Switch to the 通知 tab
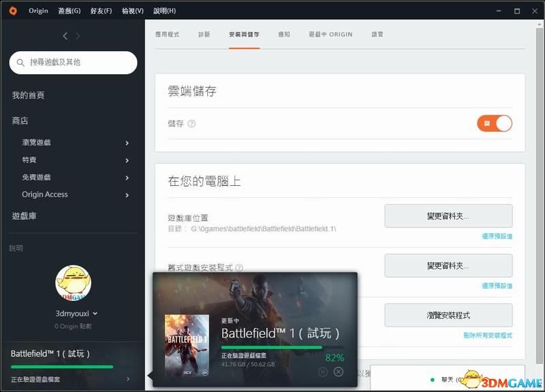This screenshot has width=545, height=392. (284, 35)
